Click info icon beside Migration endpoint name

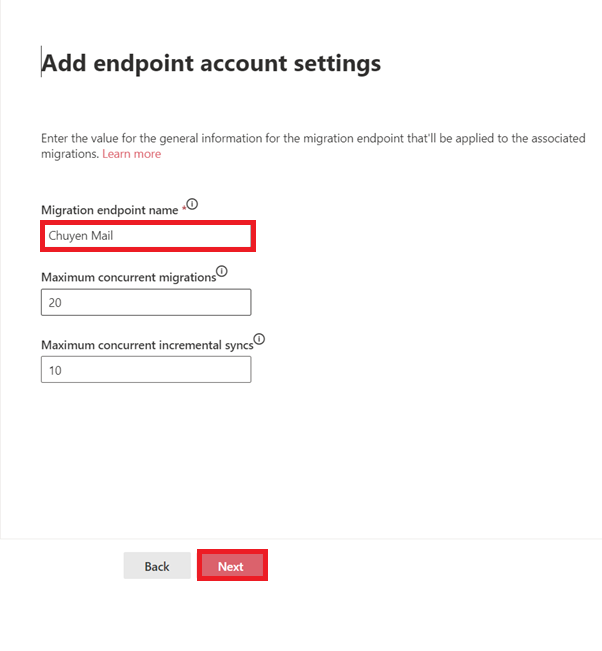tap(192, 204)
